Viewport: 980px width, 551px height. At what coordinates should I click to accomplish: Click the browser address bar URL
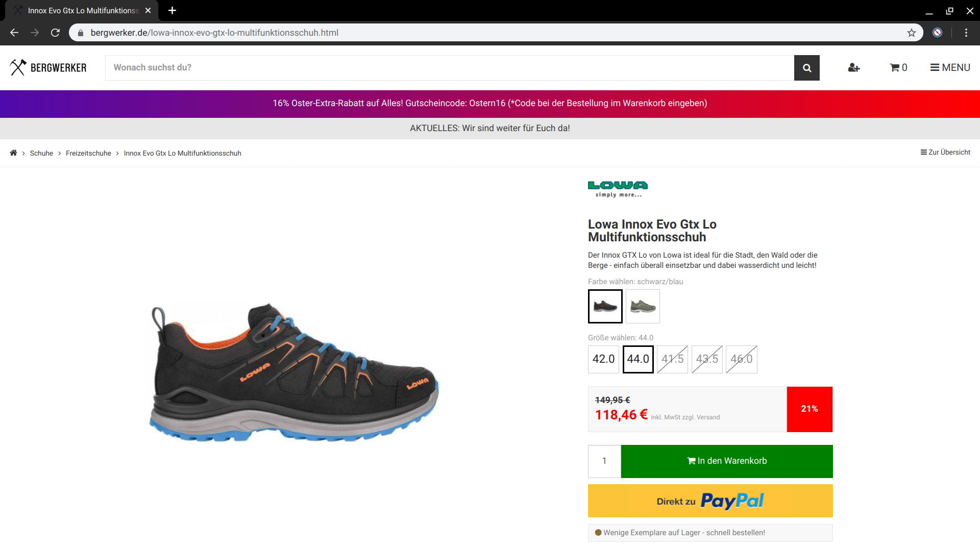214,33
